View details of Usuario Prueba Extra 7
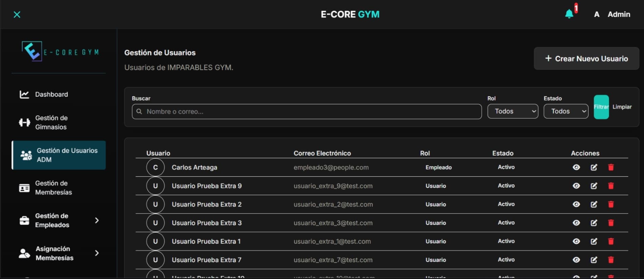The image size is (644, 279). pyautogui.click(x=576, y=260)
